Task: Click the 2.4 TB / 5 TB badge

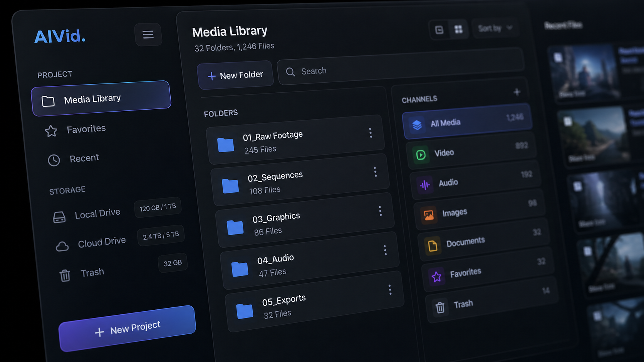Action: 161,235
